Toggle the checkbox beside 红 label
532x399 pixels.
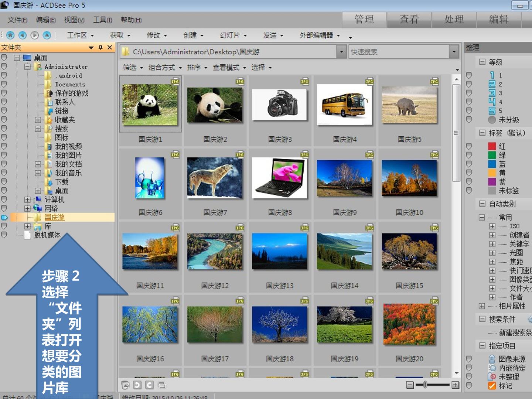coord(469,146)
